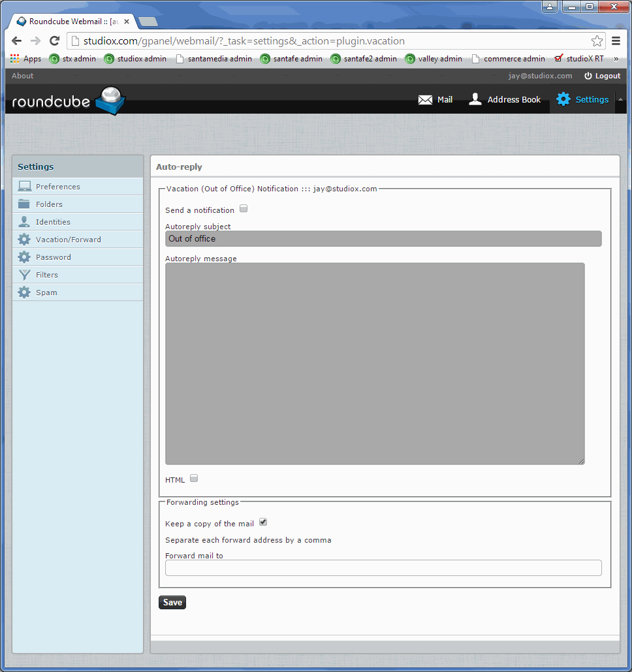Screen dimensions: 632x672
Task: Enable the Send a notification checkbox
Action: [244, 208]
